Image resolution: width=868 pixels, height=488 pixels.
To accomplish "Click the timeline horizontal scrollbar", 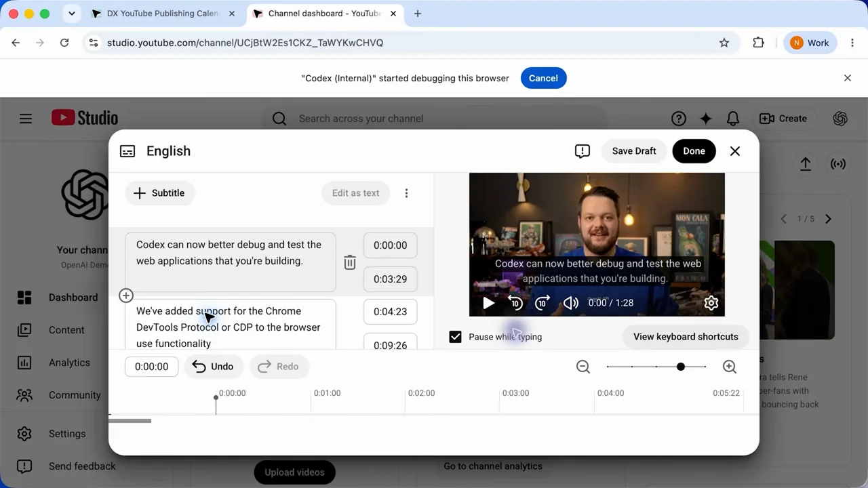I will [130, 421].
